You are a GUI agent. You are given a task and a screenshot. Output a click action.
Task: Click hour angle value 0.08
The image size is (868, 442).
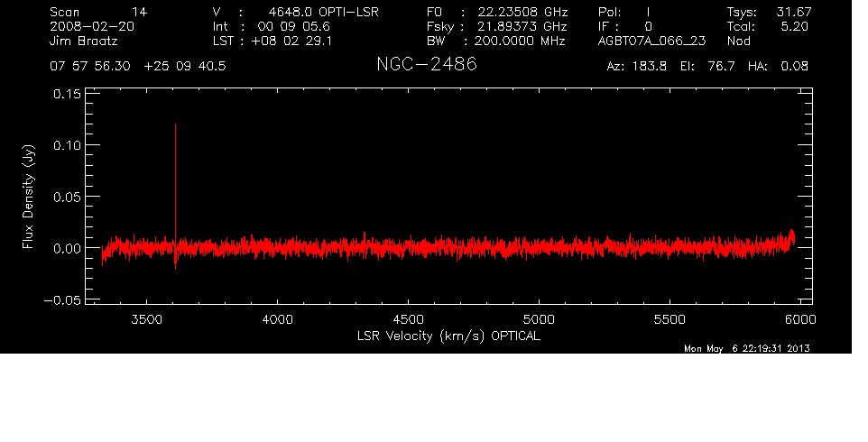click(794, 67)
